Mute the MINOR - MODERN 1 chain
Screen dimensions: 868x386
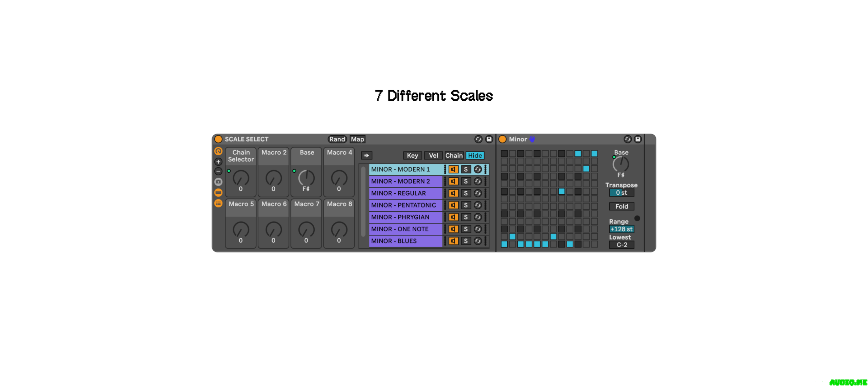coord(453,169)
